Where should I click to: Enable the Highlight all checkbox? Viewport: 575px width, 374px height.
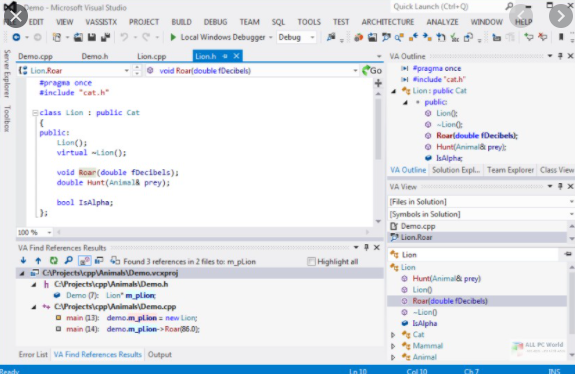(x=311, y=261)
